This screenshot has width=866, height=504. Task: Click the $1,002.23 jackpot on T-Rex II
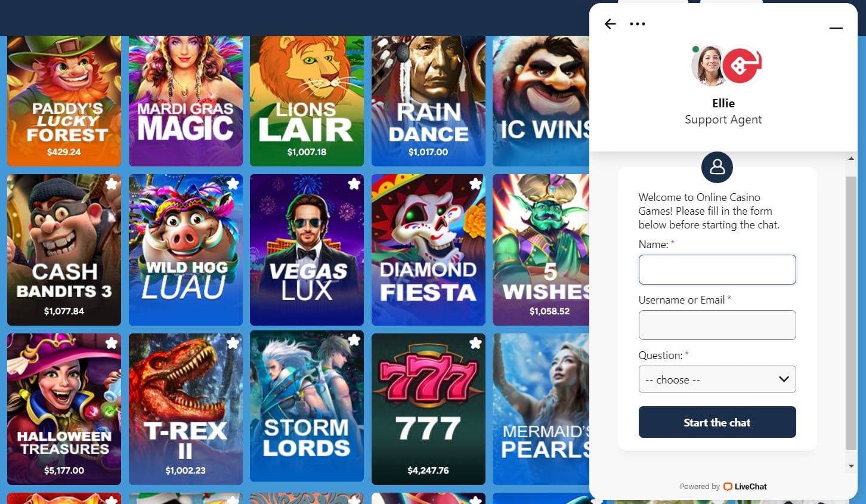(x=185, y=471)
